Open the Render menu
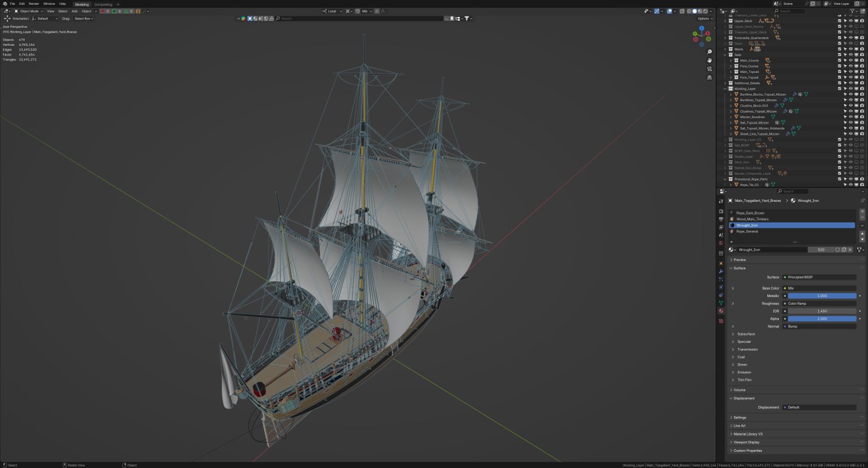This screenshot has height=468, width=868. tap(34, 4)
